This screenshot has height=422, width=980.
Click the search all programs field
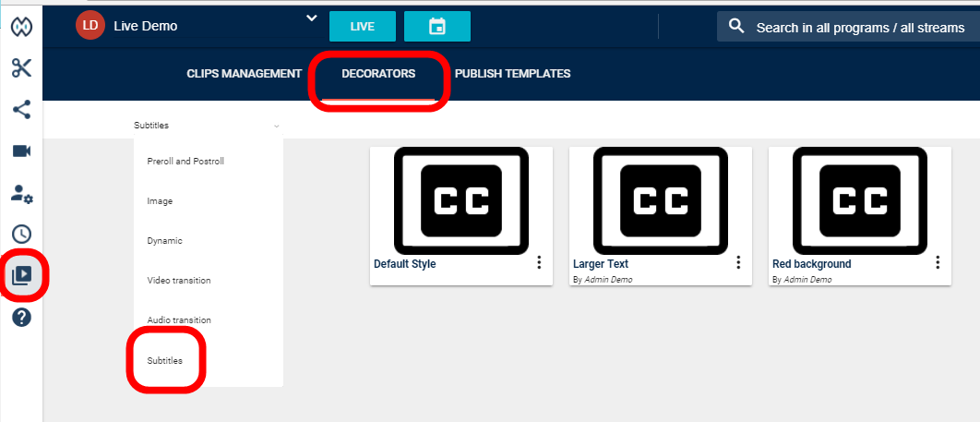[x=859, y=28]
